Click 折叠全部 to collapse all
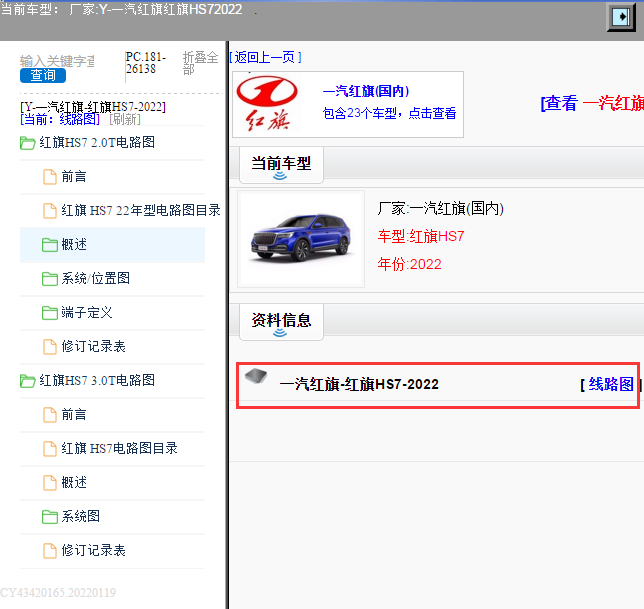 pos(200,63)
